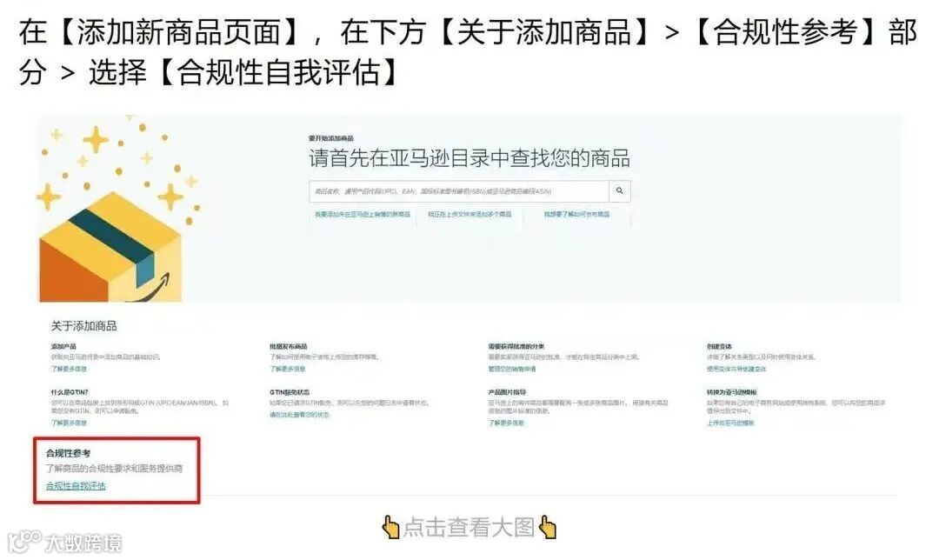Image resolution: width=939 pixels, height=560 pixels.
Task: Click the 合规性参考 section heading
Action: [69, 453]
